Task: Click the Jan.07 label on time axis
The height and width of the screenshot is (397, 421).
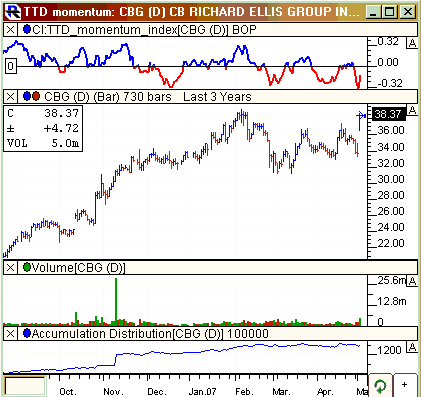Action: (x=202, y=391)
